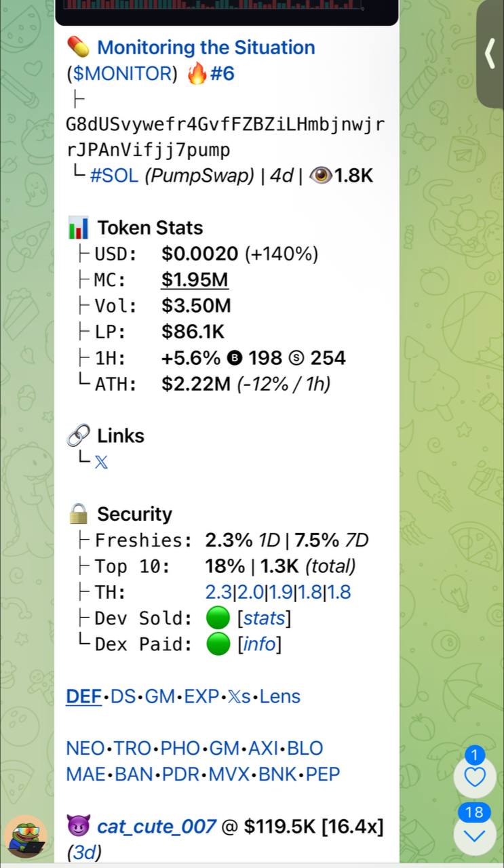Open the DEF link
The width and height of the screenshot is (504, 868).
tap(83, 696)
